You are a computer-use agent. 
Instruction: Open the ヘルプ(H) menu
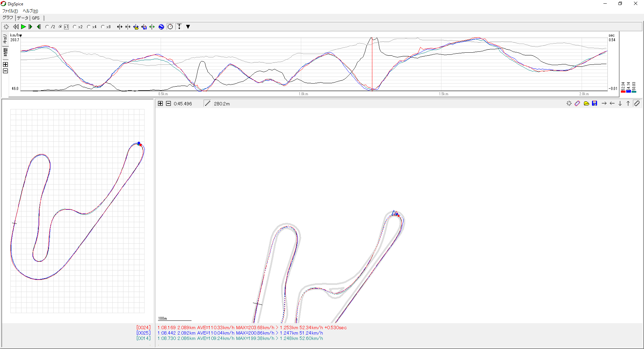pos(30,11)
